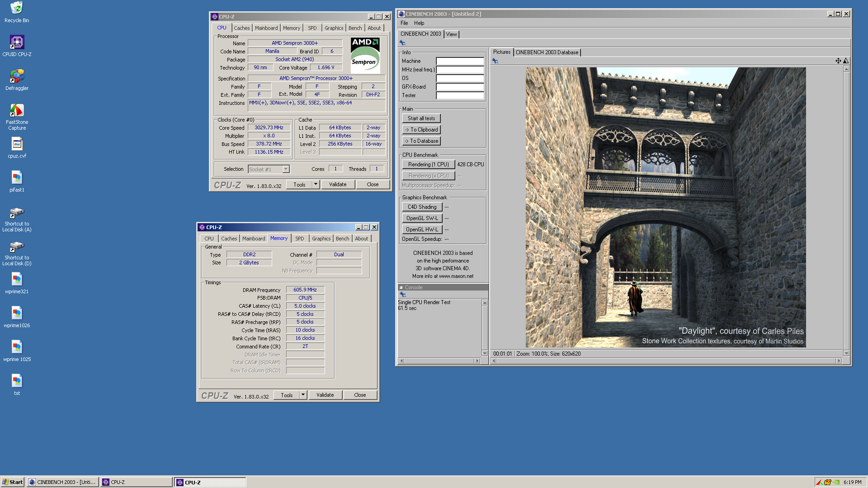The image size is (868, 488).
Task: Open the Socket #1 selection dropdown in CPU-Z
Action: (286, 169)
